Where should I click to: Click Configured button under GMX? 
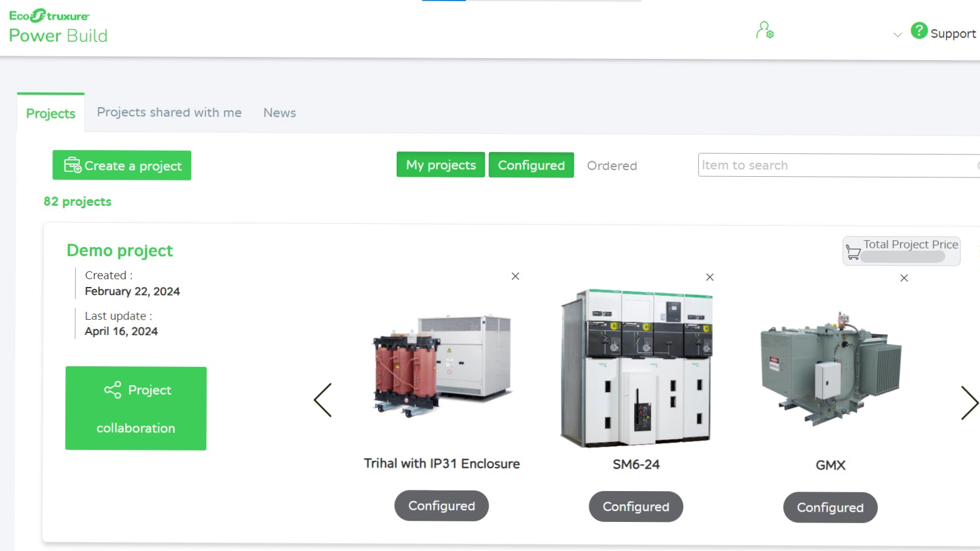tap(830, 507)
